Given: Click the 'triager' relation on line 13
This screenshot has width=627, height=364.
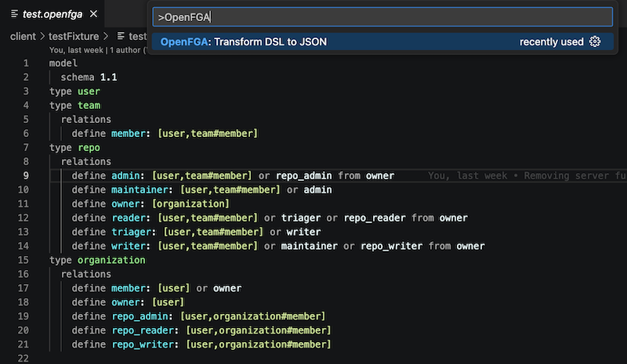Looking at the screenshot, I should click(131, 232).
